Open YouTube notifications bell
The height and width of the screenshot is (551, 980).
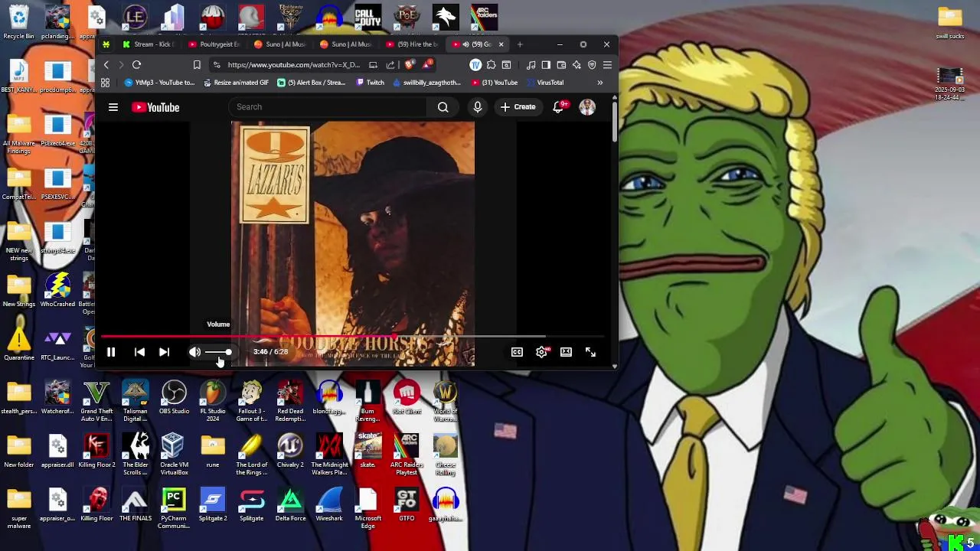tap(559, 107)
